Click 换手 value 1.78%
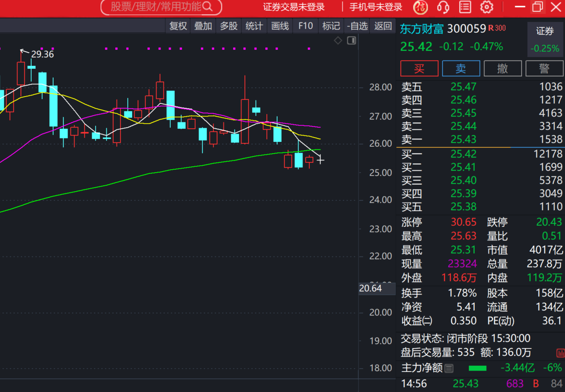The image size is (565, 392). coord(463,294)
